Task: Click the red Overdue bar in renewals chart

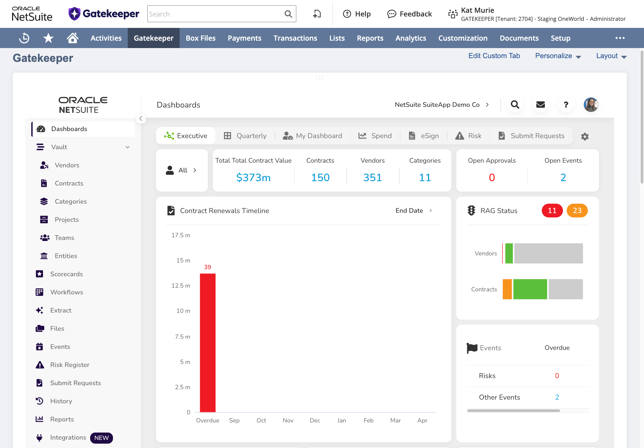Action: click(207, 342)
